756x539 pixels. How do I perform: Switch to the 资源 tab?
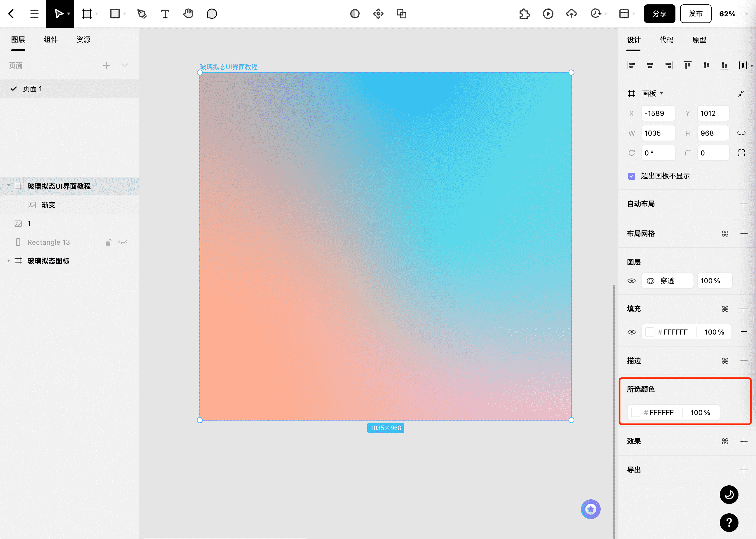[83, 39]
